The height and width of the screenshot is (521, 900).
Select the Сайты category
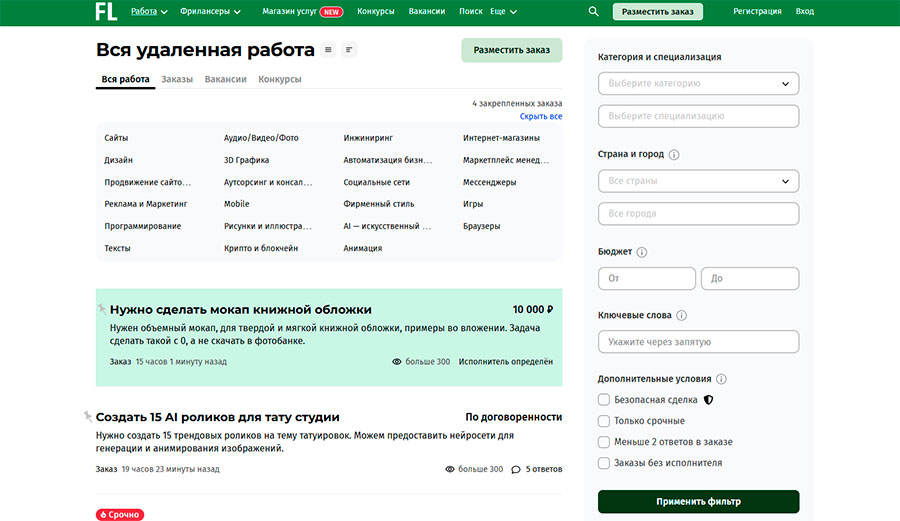(x=116, y=138)
